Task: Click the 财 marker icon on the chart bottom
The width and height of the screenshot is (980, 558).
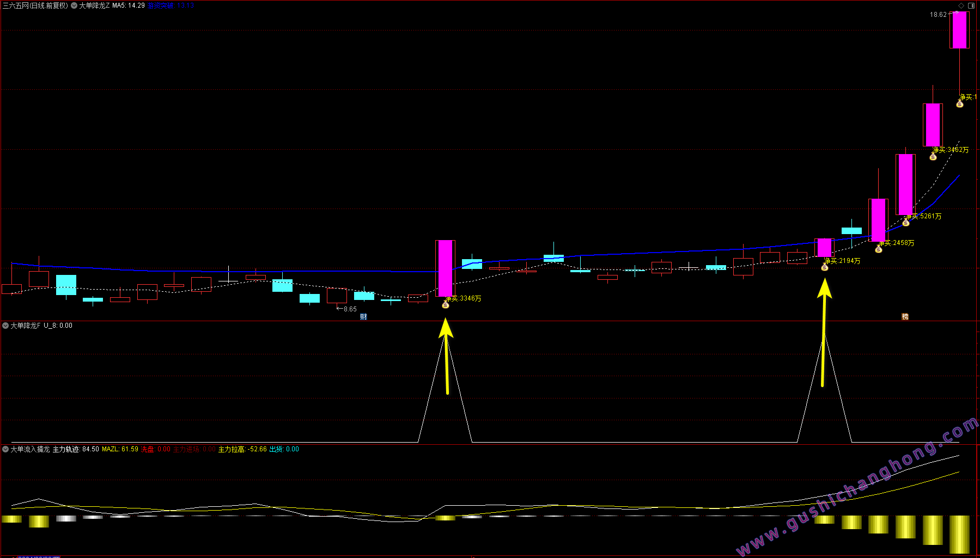Action: pyautogui.click(x=363, y=317)
